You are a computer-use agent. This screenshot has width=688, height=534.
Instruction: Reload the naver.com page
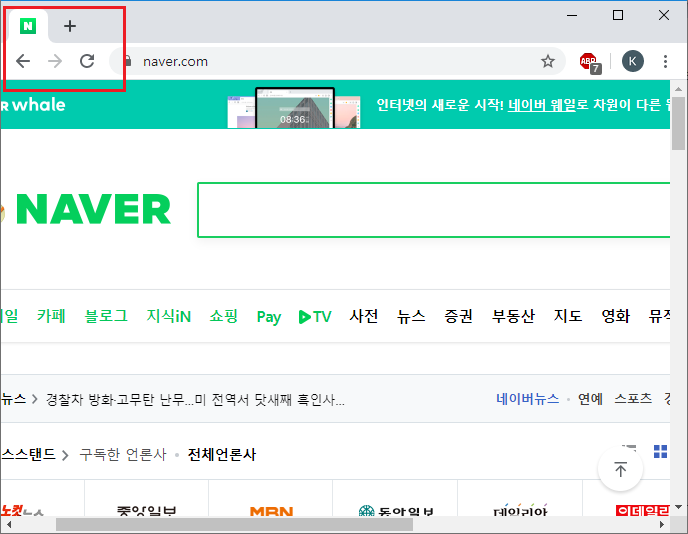(87, 61)
